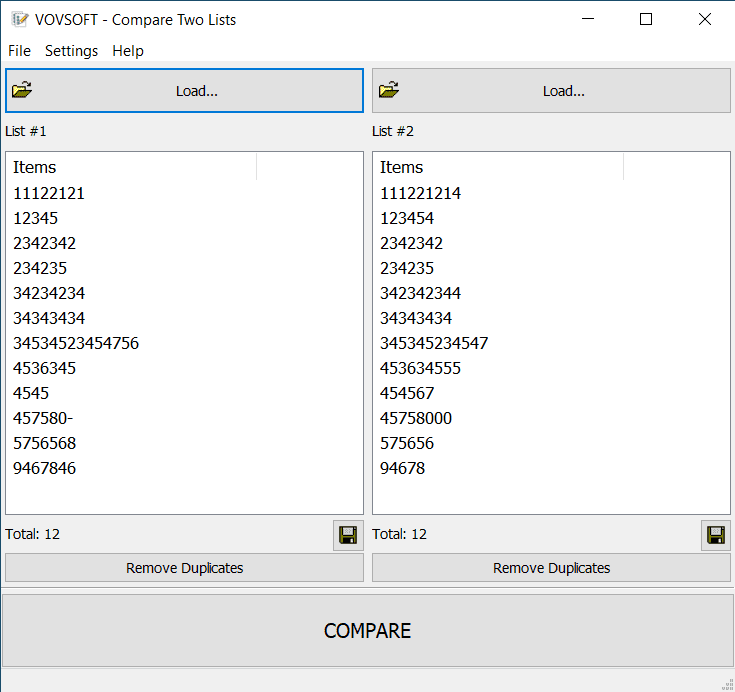This screenshot has width=735, height=692.
Task: Open the Settings menu
Action: tap(71, 51)
